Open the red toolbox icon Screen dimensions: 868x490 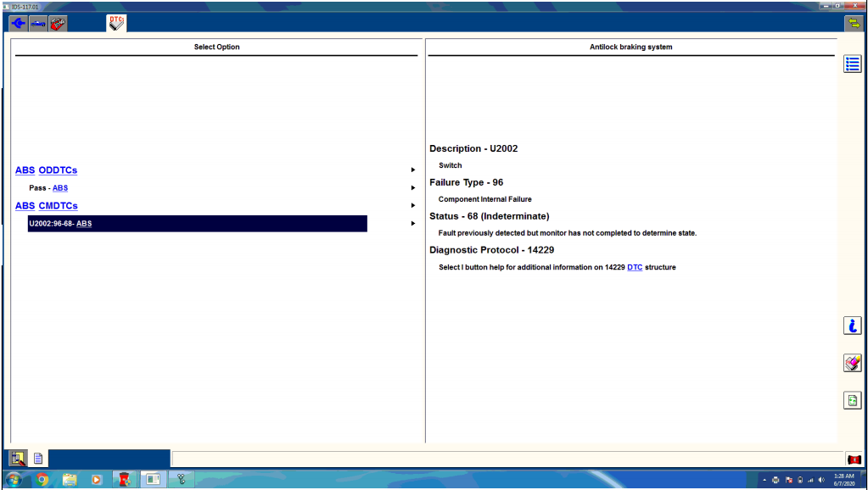click(x=58, y=24)
